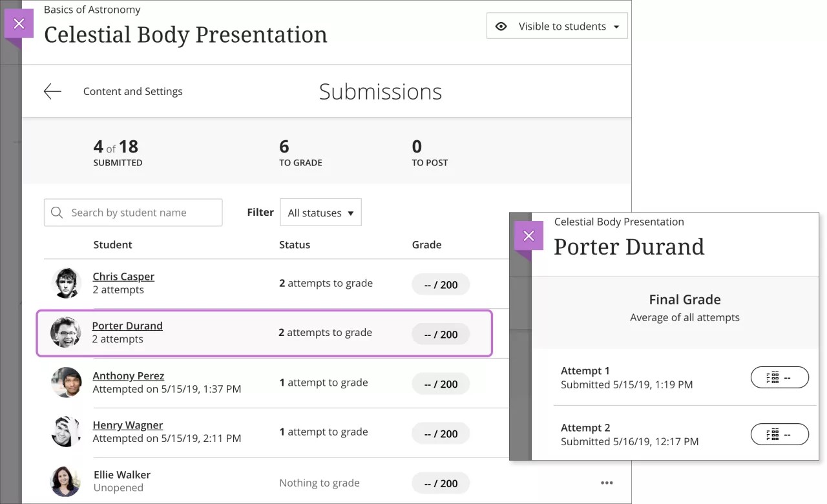Open Chris Casper's submission link
The width and height of the screenshot is (827, 504).
coord(123,276)
